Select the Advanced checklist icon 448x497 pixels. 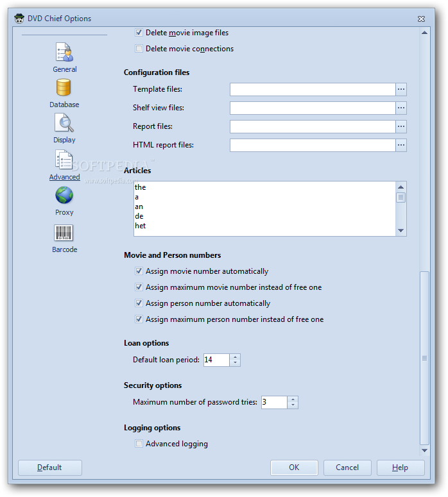[64, 160]
